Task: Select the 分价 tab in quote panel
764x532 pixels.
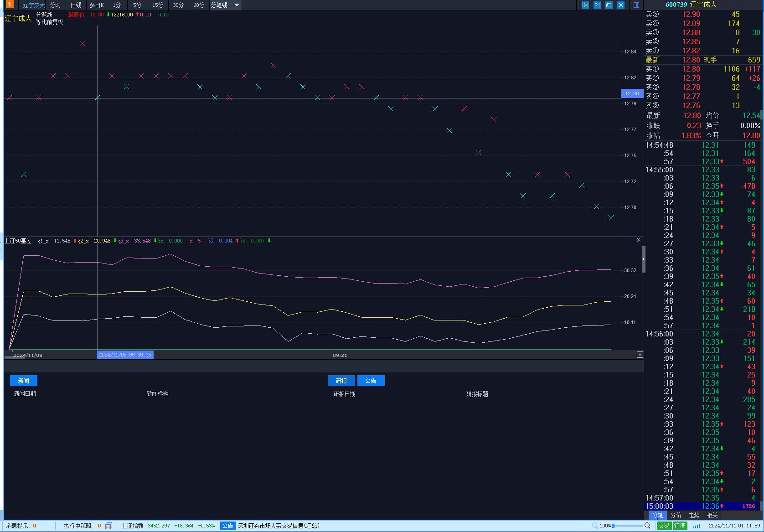Action: [676, 515]
